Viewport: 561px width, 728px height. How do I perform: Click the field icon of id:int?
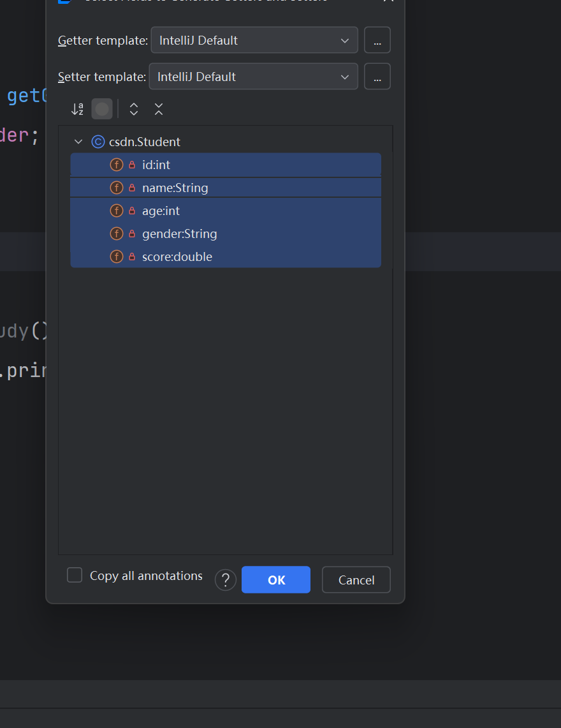(x=117, y=165)
